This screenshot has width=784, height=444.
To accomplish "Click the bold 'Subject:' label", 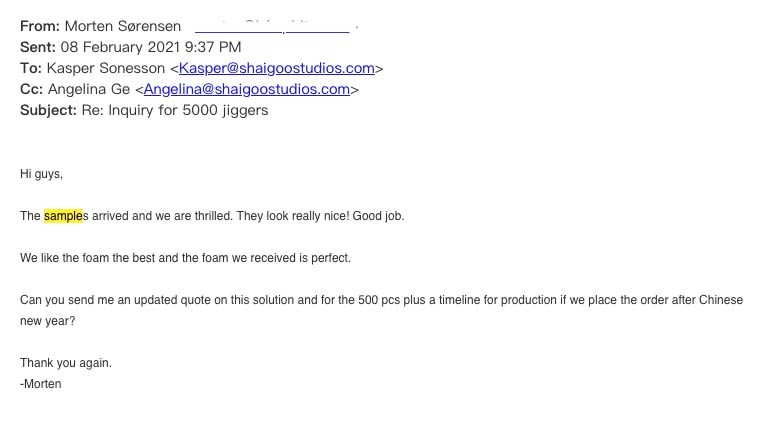I will click(48, 110).
